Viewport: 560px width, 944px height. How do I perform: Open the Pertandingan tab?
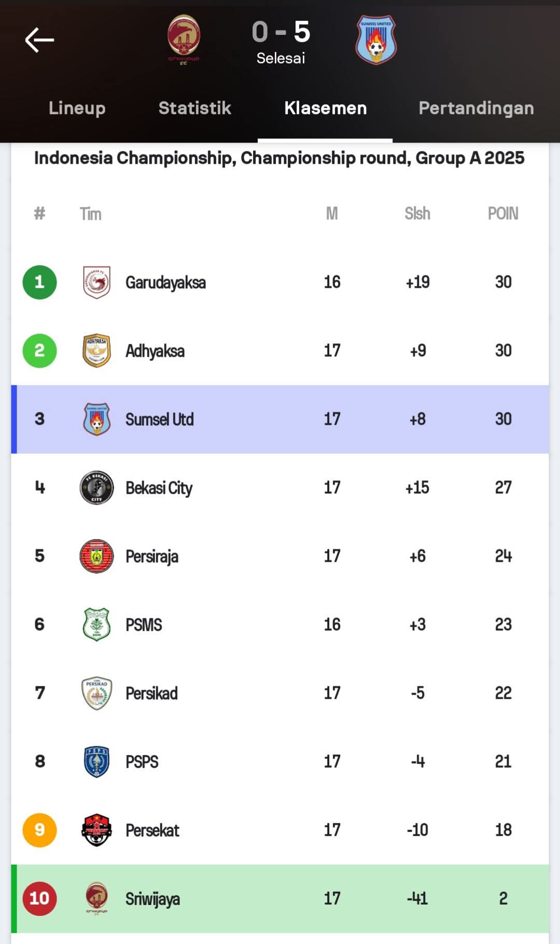tap(476, 108)
